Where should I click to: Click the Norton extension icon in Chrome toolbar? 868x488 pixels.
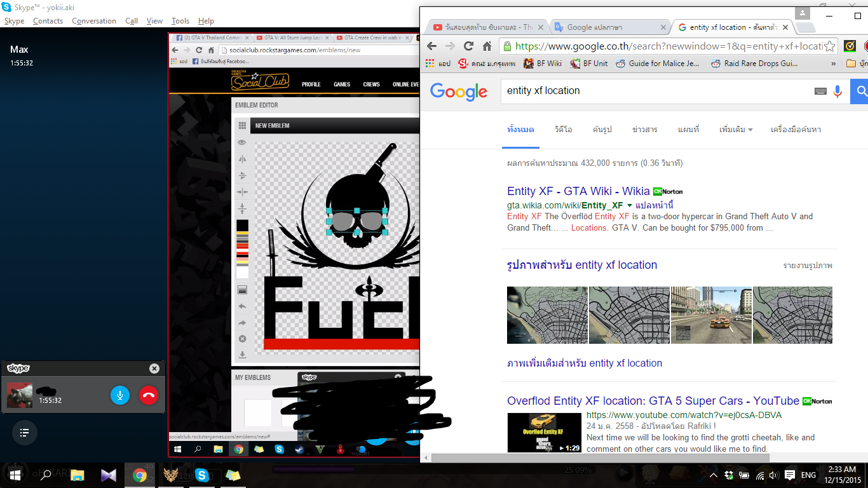point(850,46)
